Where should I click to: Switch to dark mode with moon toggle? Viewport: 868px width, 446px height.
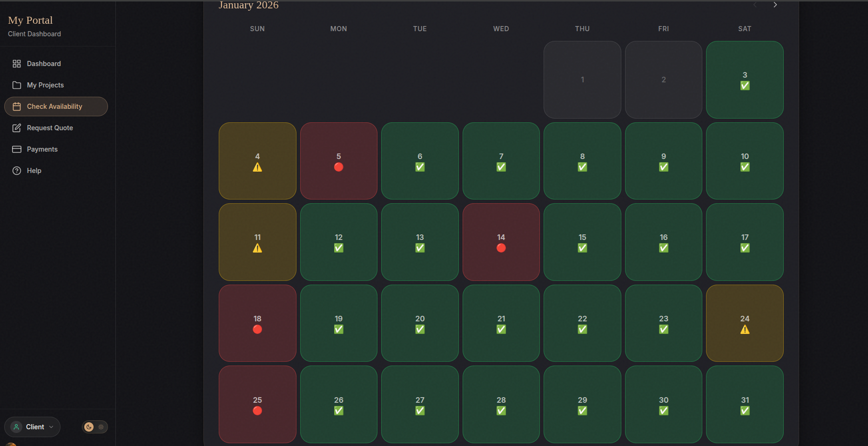89,427
